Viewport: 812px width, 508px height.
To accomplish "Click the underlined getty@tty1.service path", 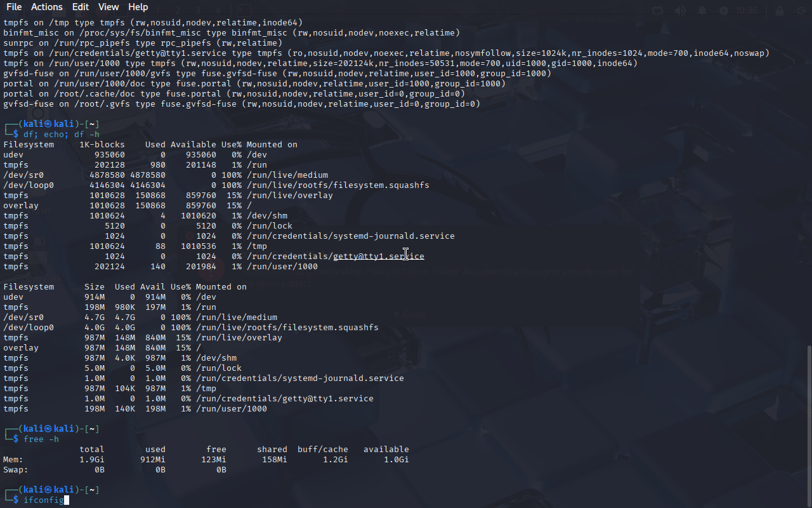I will 379,257.
